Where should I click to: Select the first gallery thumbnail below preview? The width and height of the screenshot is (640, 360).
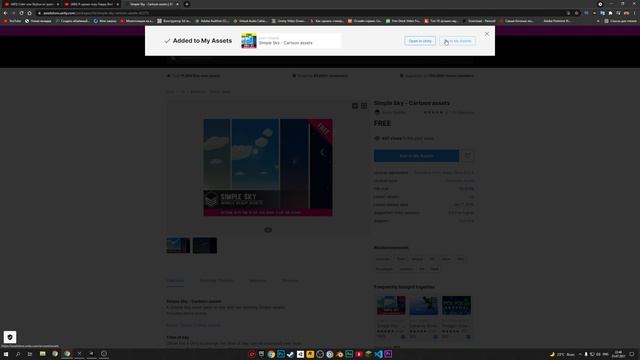click(178, 245)
